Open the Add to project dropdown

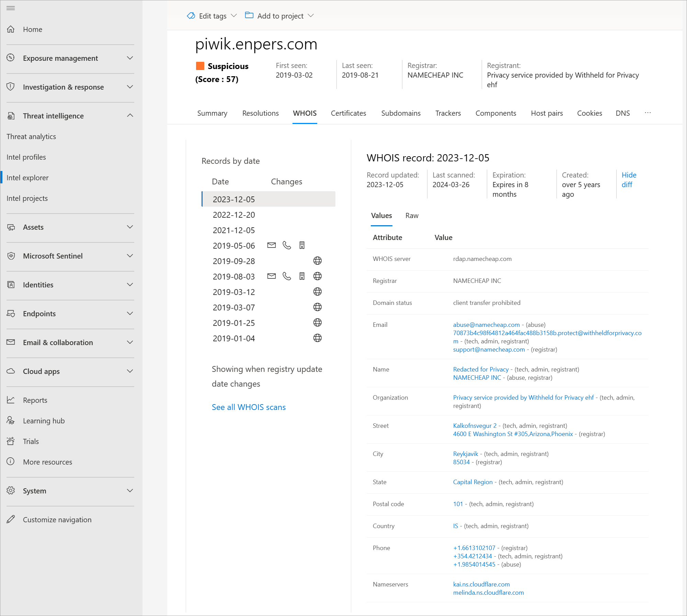click(280, 16)
